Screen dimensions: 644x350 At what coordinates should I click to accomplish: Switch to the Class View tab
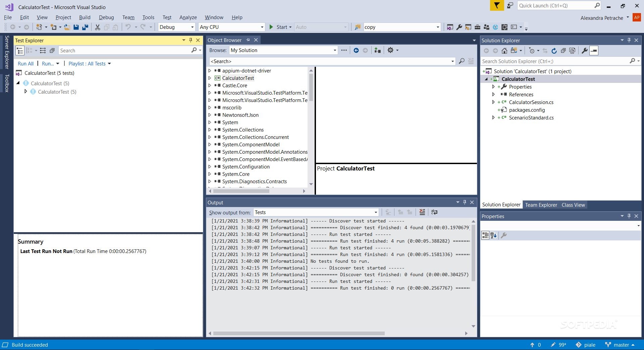coord(573,205)
